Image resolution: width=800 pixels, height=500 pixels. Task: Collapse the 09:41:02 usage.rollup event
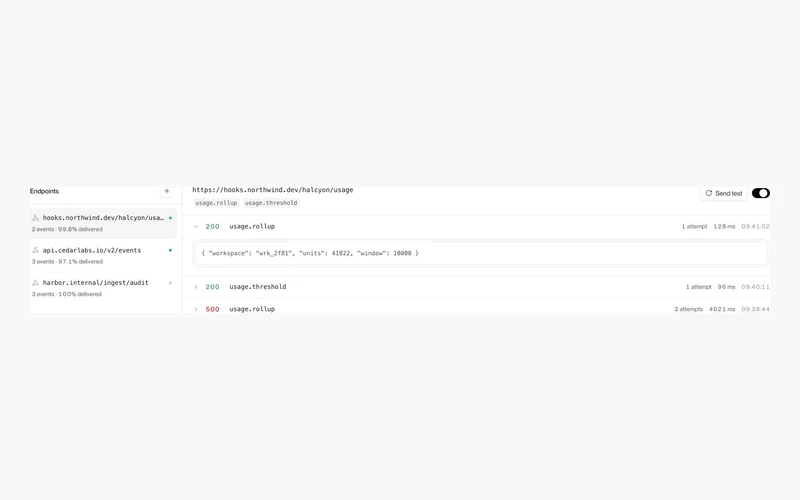pyautogui.click(x=196, y=227)
